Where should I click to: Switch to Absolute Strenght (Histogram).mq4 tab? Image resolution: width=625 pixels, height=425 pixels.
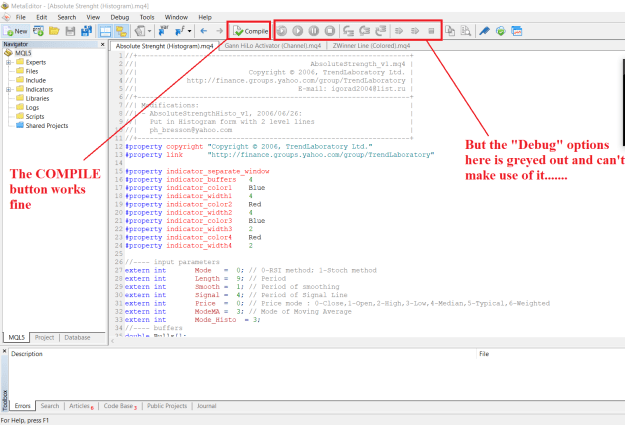pyautogui.click(x=165, y=46)
